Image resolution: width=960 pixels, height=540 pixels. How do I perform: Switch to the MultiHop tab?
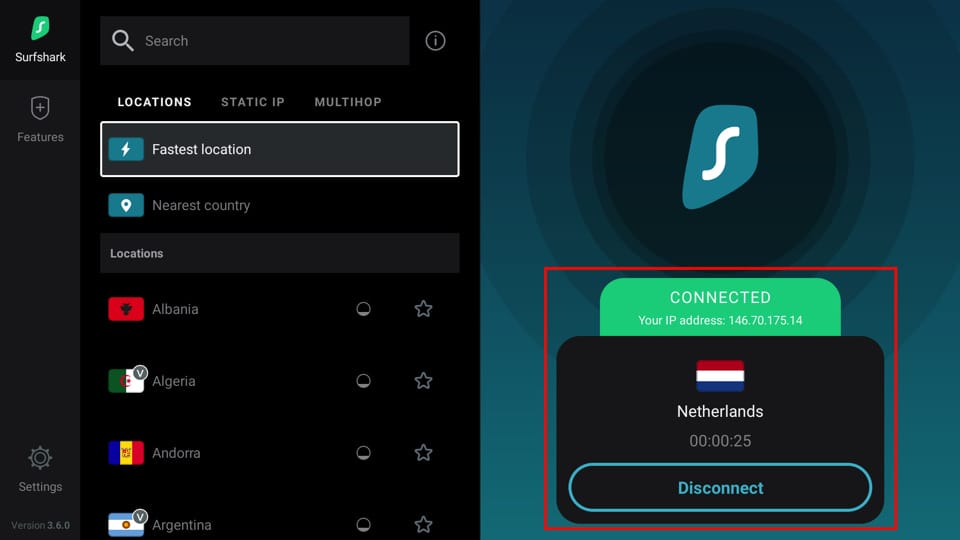pyautogui.click(x=348, y=102)
